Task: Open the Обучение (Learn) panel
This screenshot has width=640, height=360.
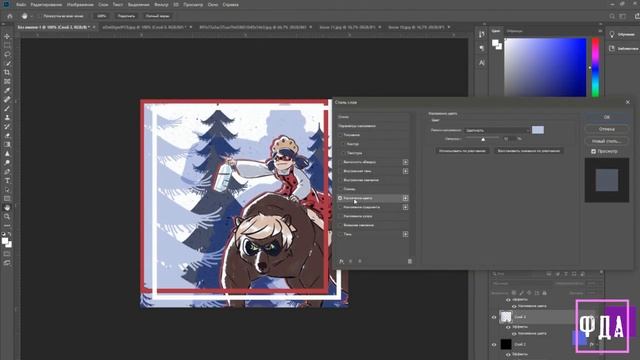Action: coord(623,34)
